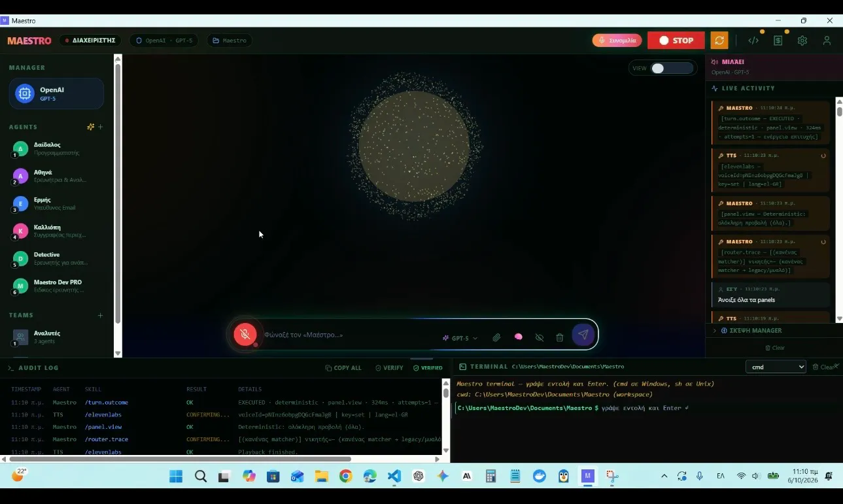This screenshot has width=843, height=504.
Task: Add a new team with TEAMS plus
Action: [100, 315]
